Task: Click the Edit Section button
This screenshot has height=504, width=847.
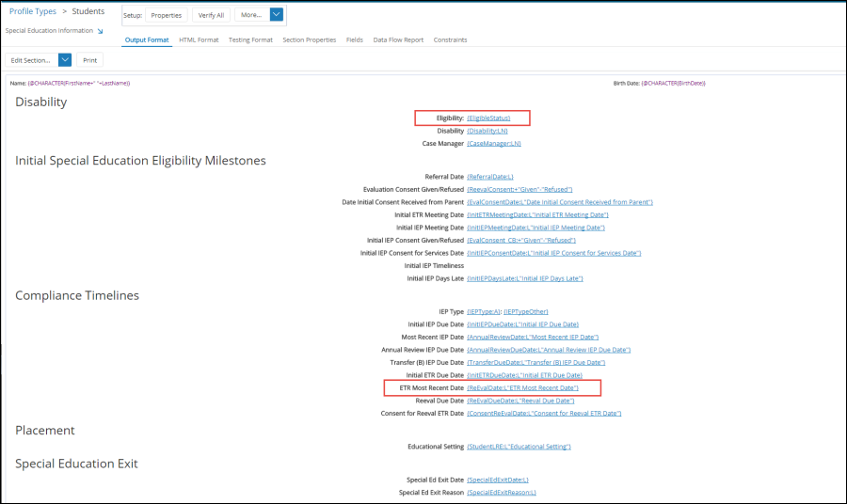Action: (x=31, y=59)
